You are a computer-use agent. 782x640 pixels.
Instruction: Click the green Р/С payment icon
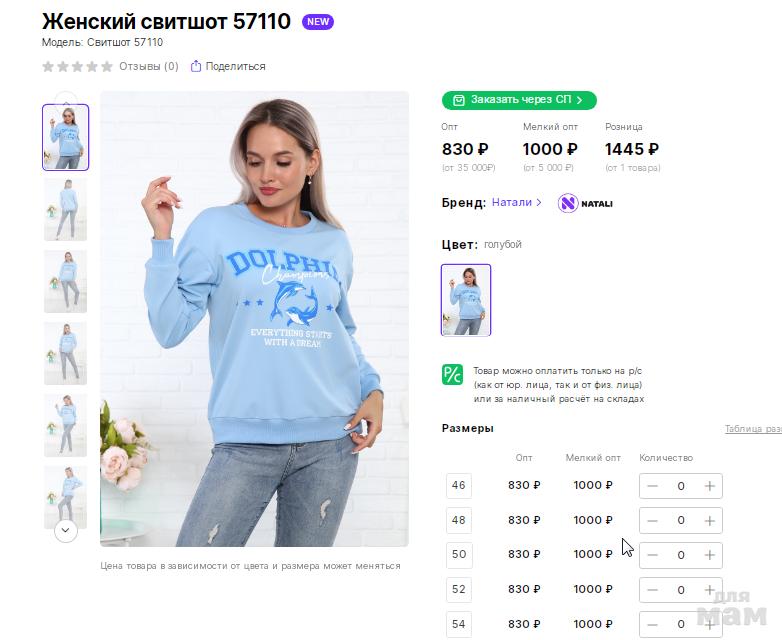(452, 375)
